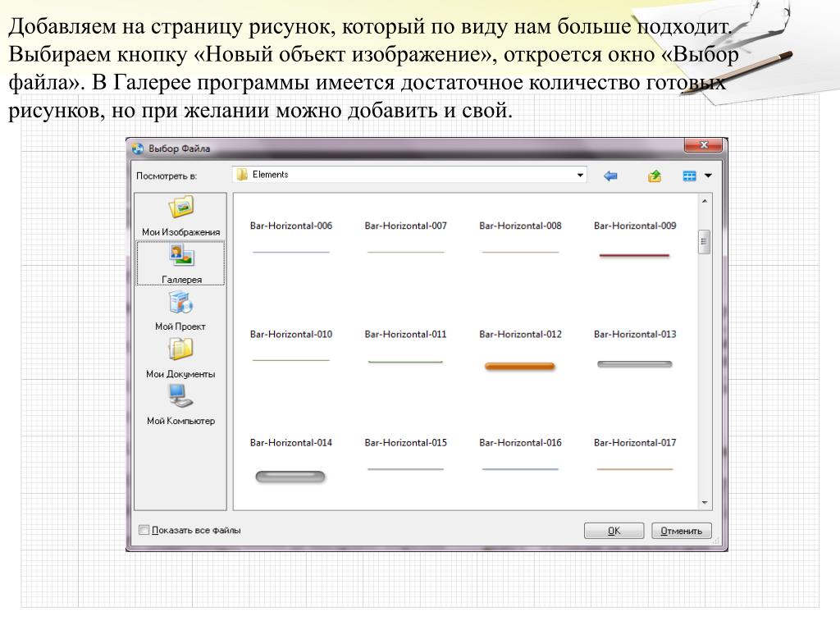840x630 pixels.
Task: Confirm selection with OK button
Action: (x=614, y=531)
